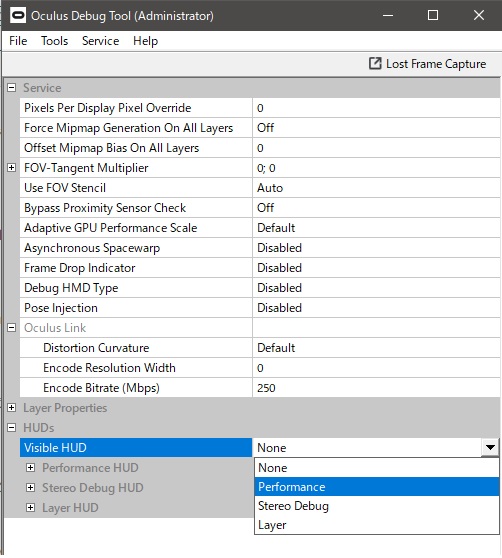Select Pose Injection label

click(60, 308)
